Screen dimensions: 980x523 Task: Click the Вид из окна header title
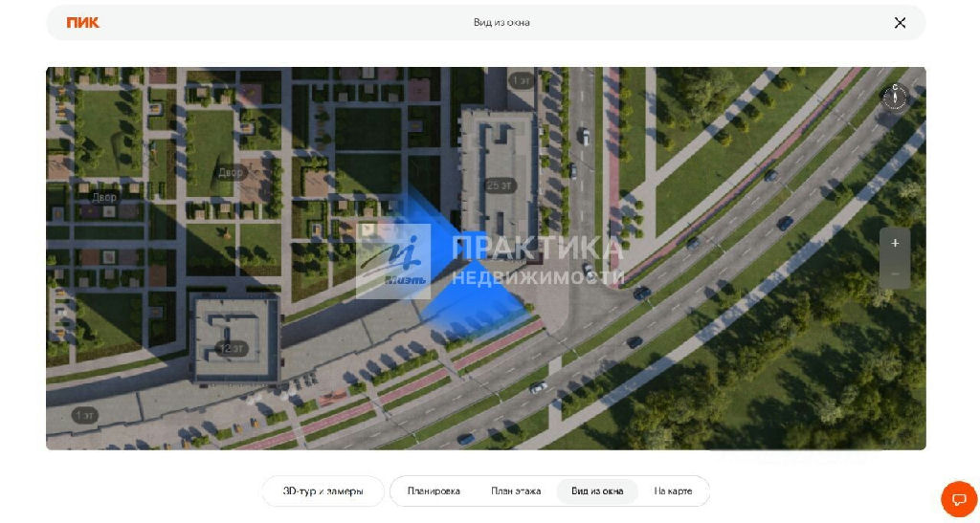click(x=501, y=23)
